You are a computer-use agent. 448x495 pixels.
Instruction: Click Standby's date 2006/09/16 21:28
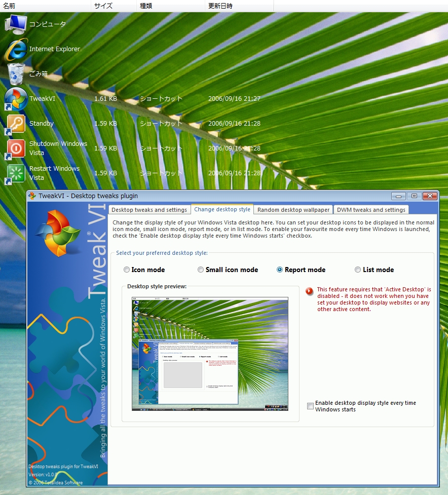[234, 124]
